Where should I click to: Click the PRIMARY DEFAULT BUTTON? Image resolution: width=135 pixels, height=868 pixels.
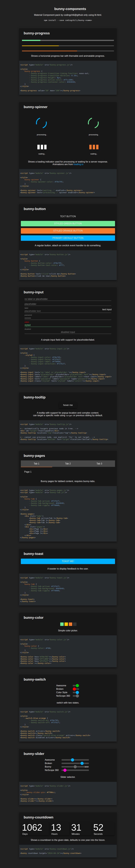coord(68,238)
